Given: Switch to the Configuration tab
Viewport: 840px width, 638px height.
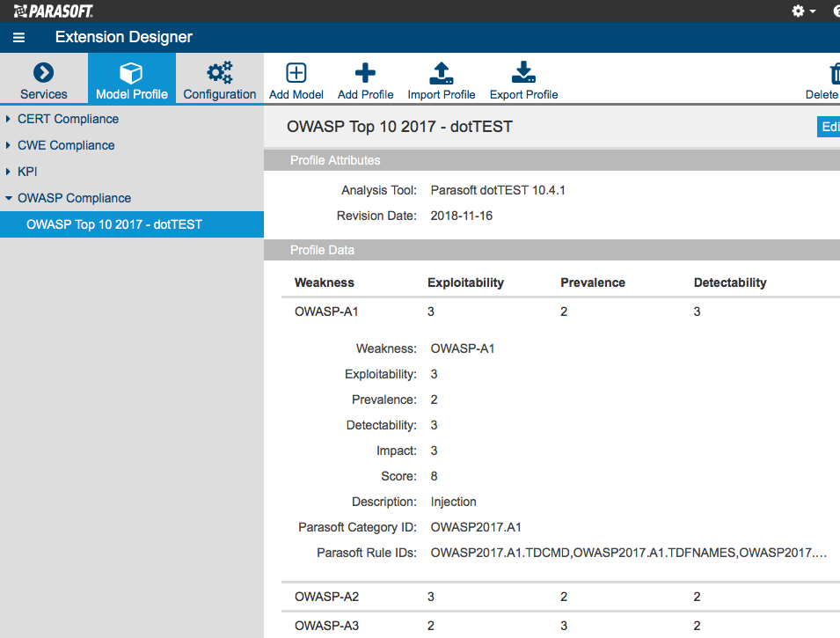Looking at the screenshot, I should [x=220, y=78].
